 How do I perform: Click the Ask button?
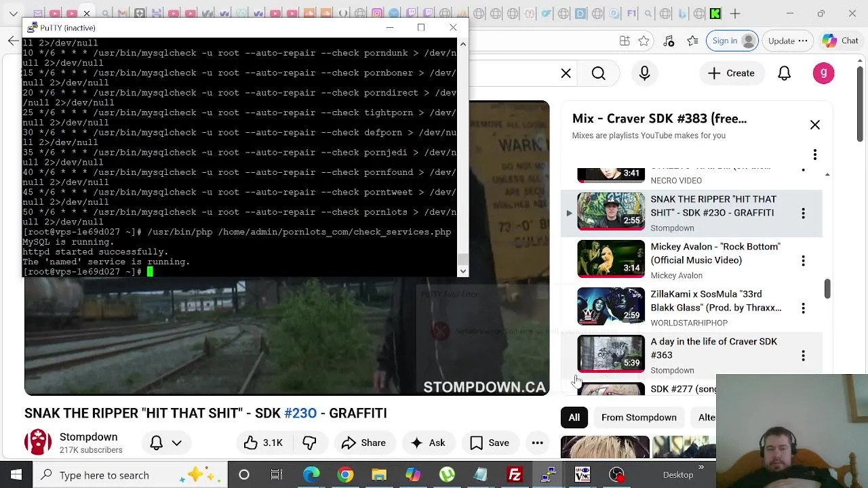click(x=428, y=443)
